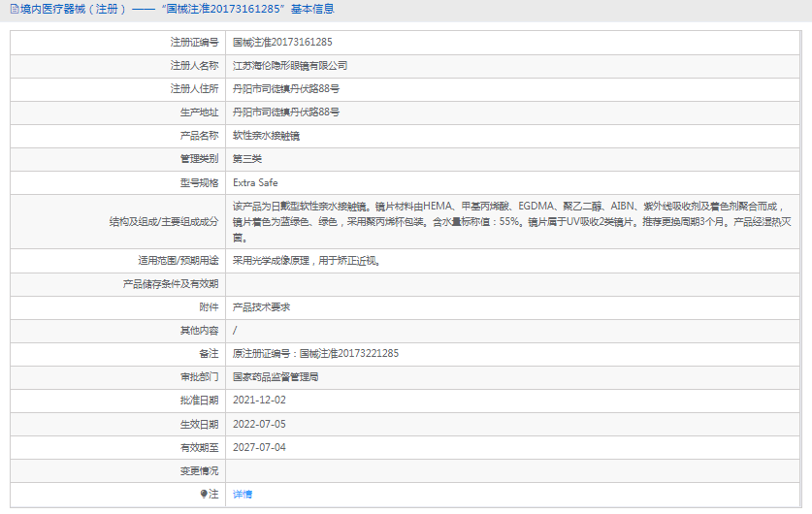Image resolution: width=812 pixels, height=514 pixels.
Task: Click the intended use text 采用光学成像原理
Action: coord(308,261)
